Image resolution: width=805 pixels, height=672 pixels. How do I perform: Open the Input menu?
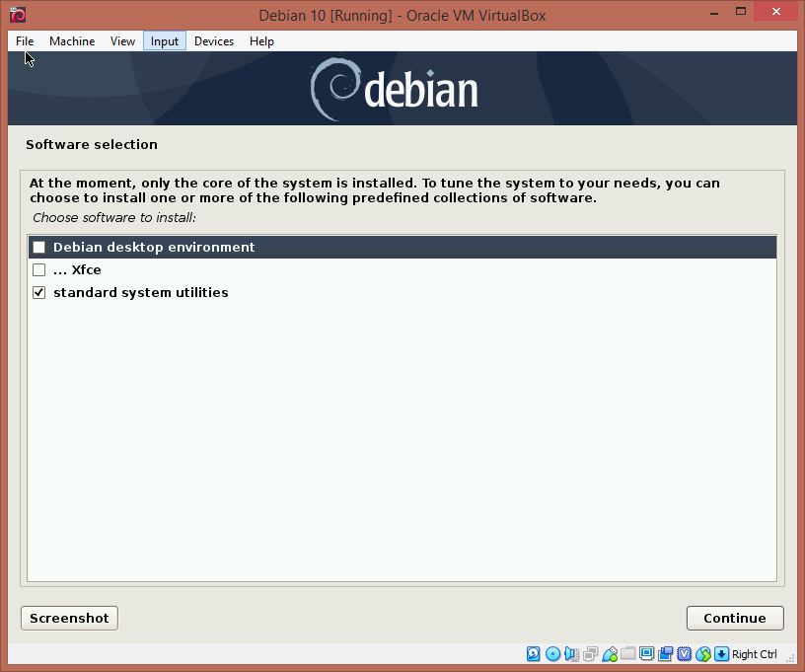165,41
